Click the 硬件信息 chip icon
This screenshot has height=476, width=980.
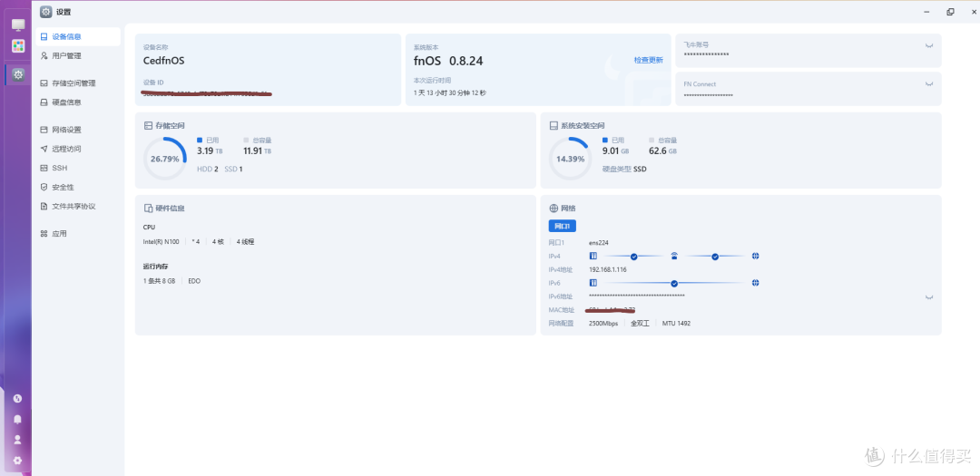click(x=148, y=208)
